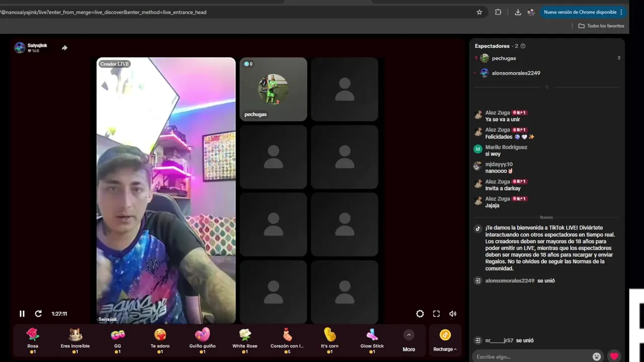The height and width of the screenshot is (362, 644).
Task: Click the 'Jajaja' chat message
Action: coord(493,206)
